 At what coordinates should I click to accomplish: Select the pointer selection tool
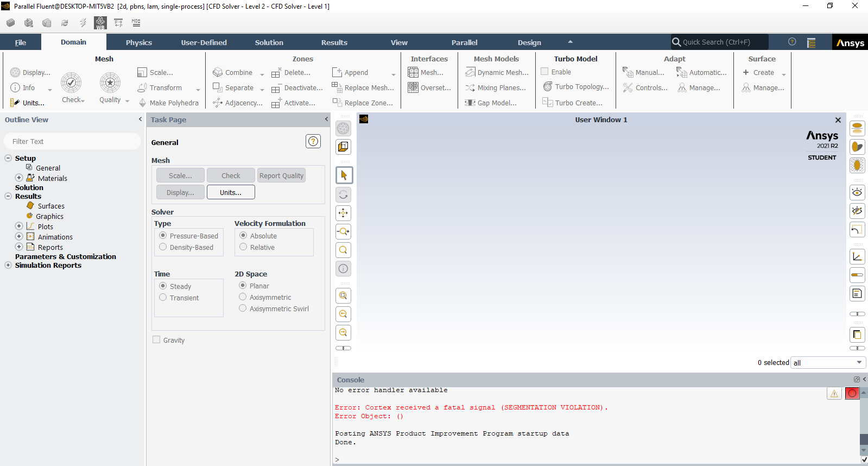344,175
